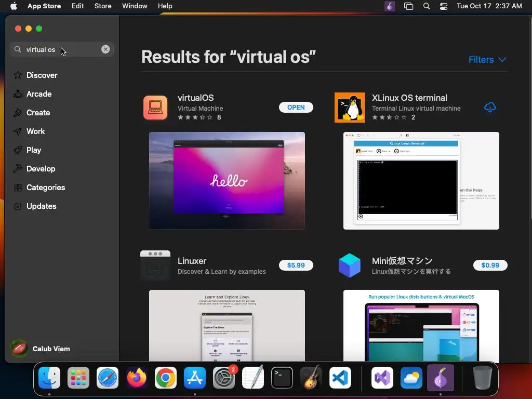This screenshot has width=532, height=399.
Task: Expand the Filters dropdown
Action: 487,60
